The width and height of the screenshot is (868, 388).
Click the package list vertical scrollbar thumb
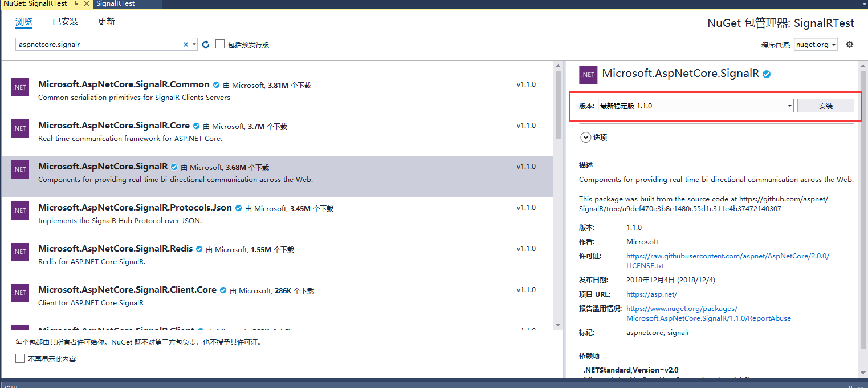click(x=559, y=106)
